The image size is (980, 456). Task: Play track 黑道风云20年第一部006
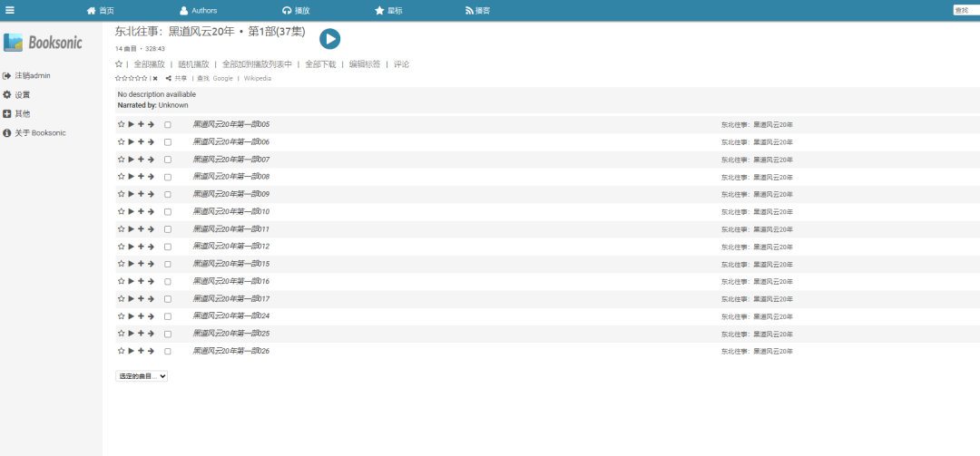(x=131, y=141)
